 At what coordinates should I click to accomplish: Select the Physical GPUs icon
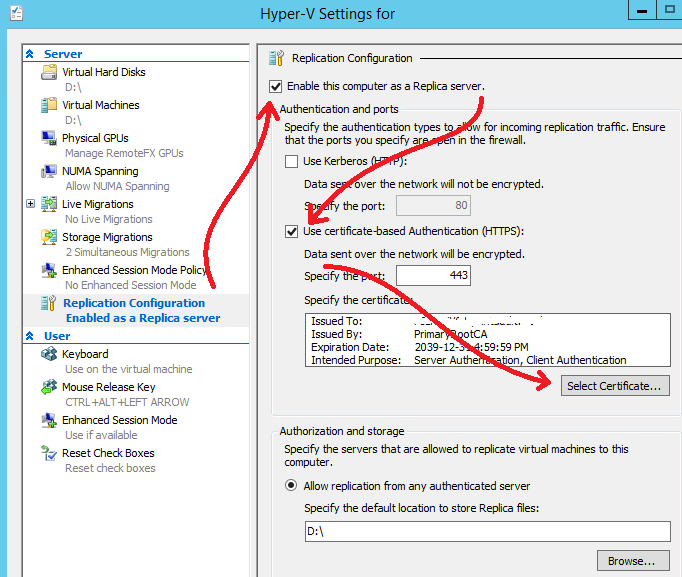point(49,138)
